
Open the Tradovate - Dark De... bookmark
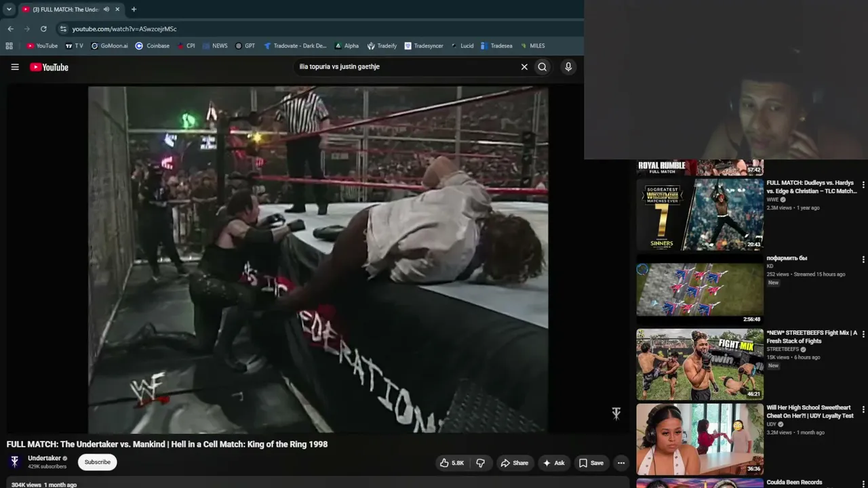295,46
